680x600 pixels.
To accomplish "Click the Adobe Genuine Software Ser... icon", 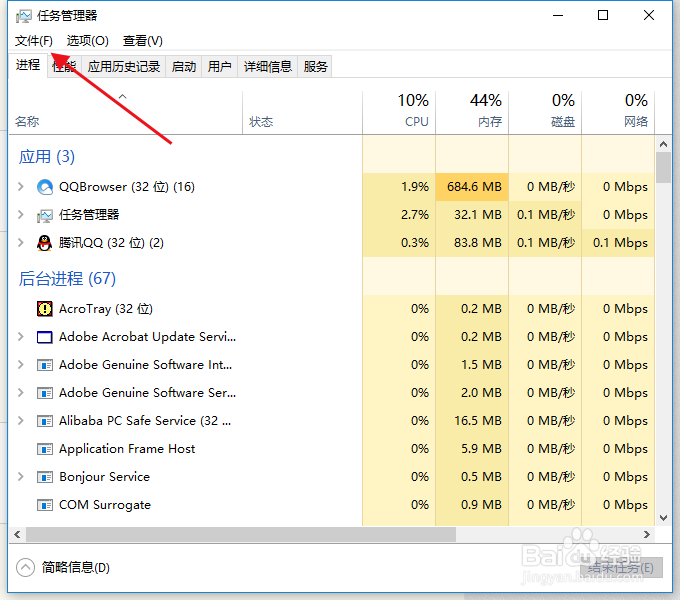I will coord(45,393).
